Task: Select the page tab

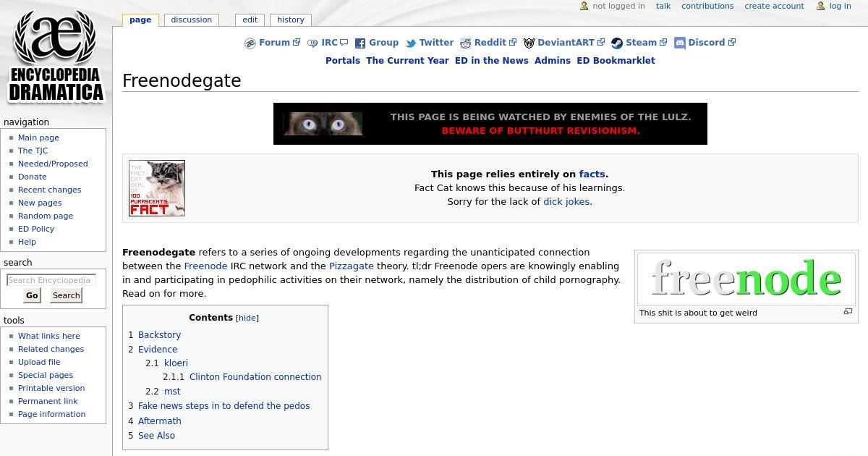Action: (140, 20)
